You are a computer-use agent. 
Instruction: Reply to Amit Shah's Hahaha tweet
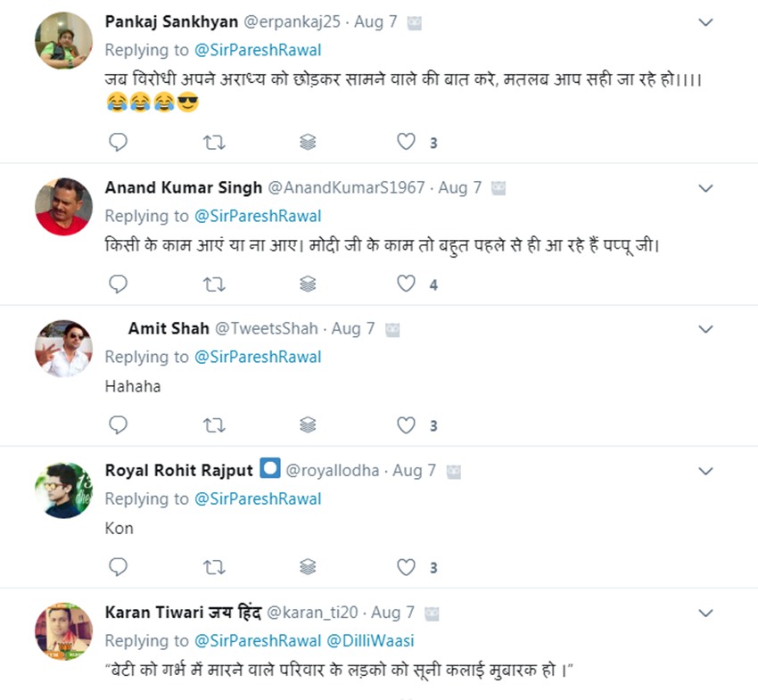pyautogui.click(x=118, y=425)
